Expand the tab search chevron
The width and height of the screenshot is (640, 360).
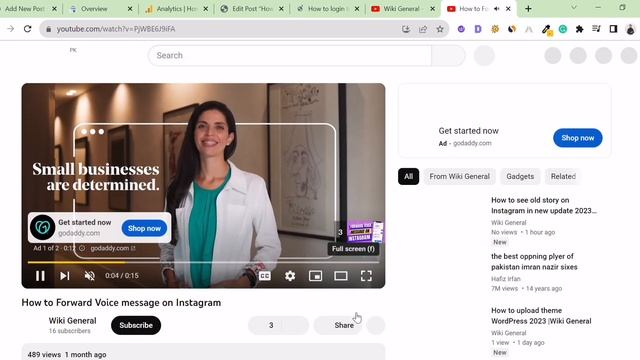(573, 8)
